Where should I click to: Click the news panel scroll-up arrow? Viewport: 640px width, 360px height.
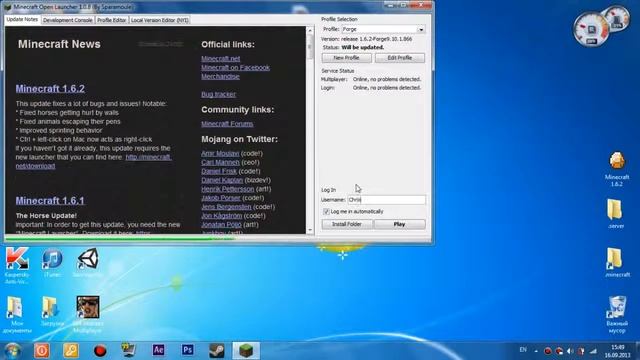click(x=310, y=30)
